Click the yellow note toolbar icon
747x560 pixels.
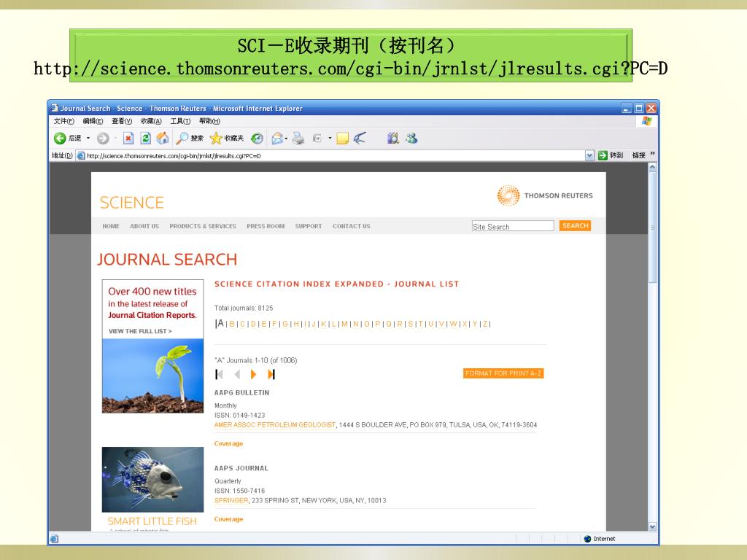(x=342, y=138)
